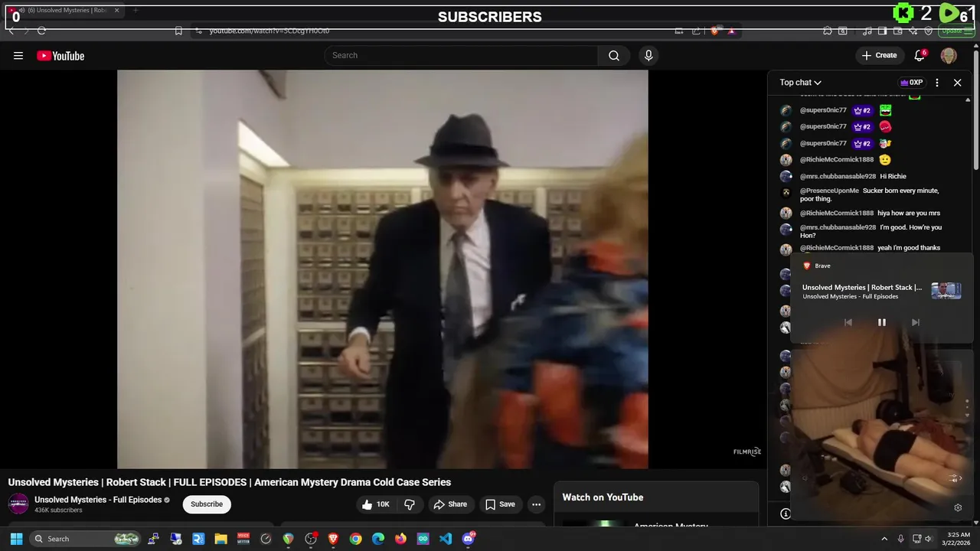Open the chat three-dot options menu

click(937, 83)
